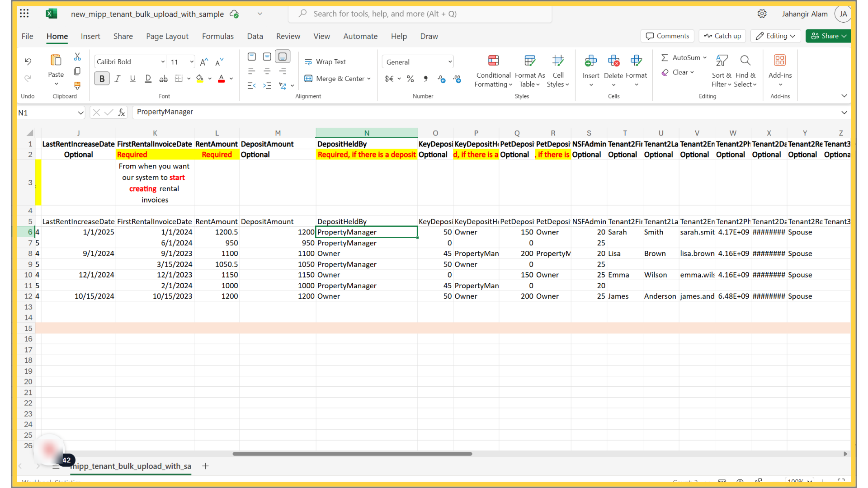Click the Redo arrow icon
The height and width of the screenshot is (488, 868).
click(x=28, y=78)
